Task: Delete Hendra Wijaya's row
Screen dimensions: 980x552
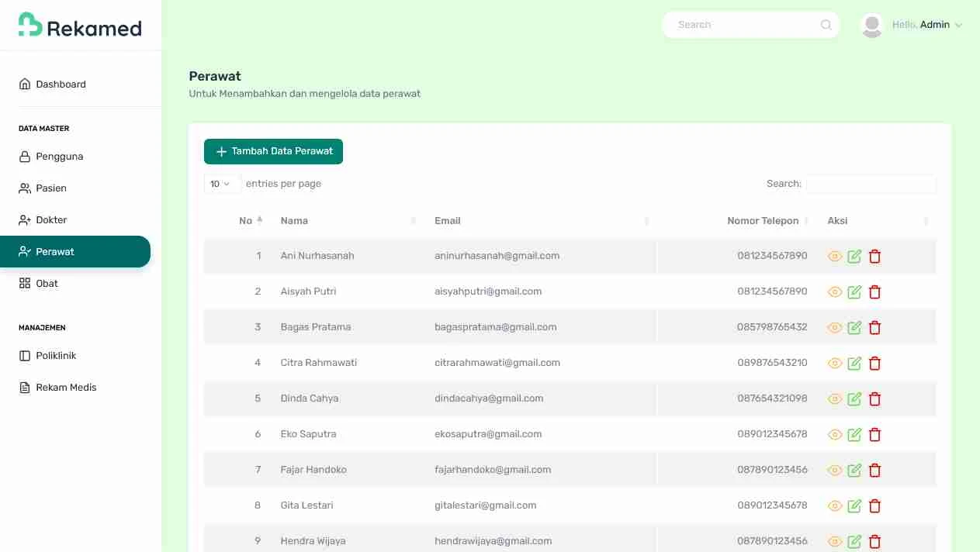Action: [x=875, y=542]
